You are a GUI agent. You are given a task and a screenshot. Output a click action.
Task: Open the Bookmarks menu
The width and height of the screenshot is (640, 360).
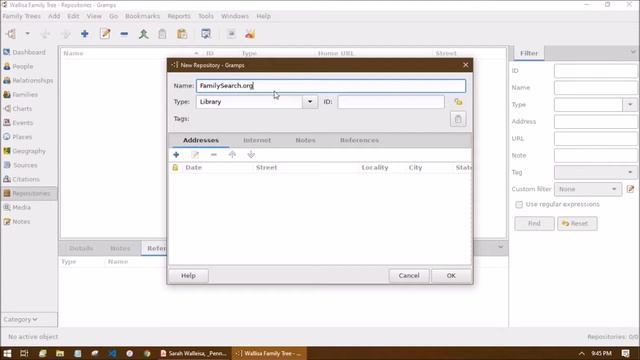pos(142,16)
